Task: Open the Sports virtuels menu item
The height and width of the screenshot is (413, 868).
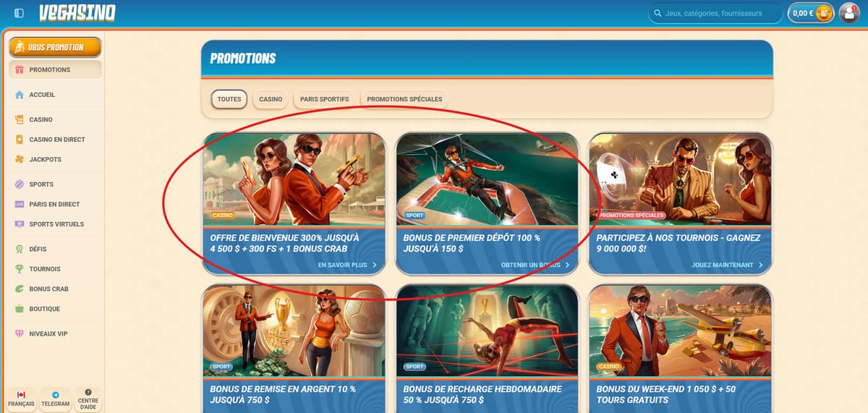Action: pos(55,224)
